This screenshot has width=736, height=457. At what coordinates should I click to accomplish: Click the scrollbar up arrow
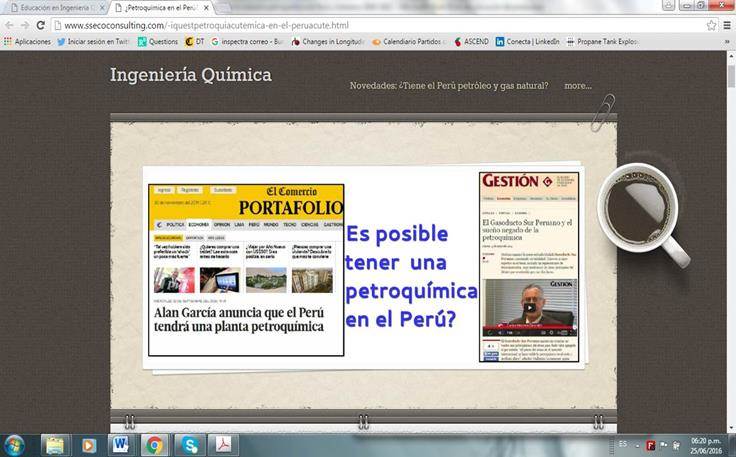pos(731,55)
